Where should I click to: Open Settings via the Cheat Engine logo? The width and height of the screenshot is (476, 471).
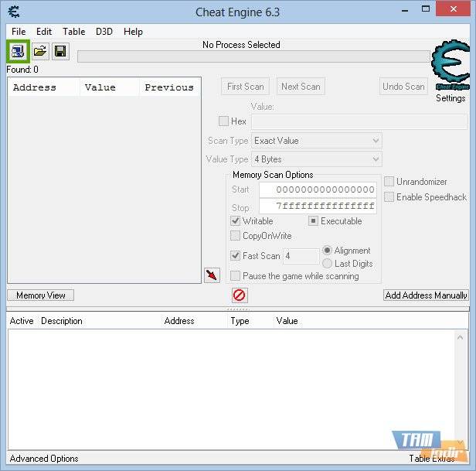450,71
